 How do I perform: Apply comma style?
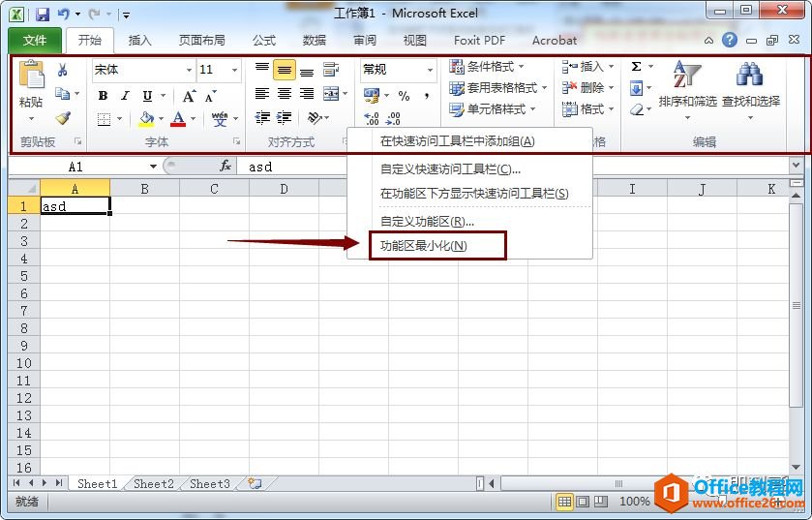point(426,95)
